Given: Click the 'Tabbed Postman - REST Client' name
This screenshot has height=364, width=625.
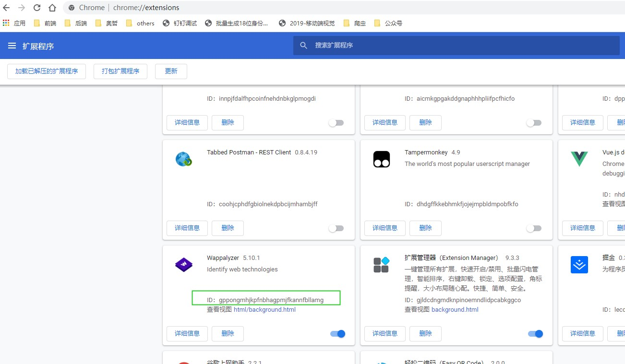Looking at the screenshot, I should click(x=249, y=152).
